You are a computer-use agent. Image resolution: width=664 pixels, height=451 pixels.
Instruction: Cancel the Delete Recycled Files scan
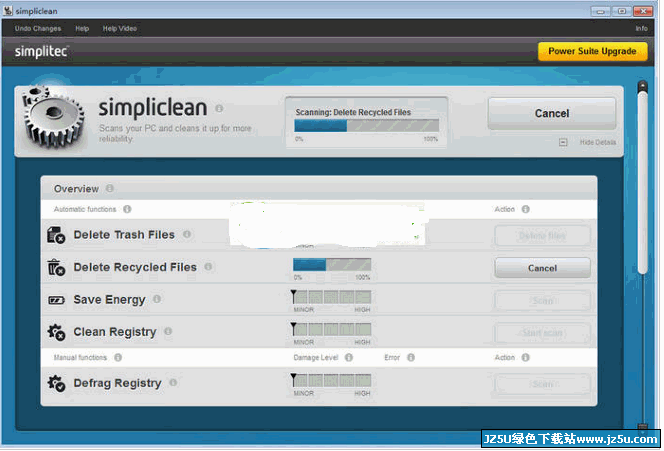tap(542, 268)
